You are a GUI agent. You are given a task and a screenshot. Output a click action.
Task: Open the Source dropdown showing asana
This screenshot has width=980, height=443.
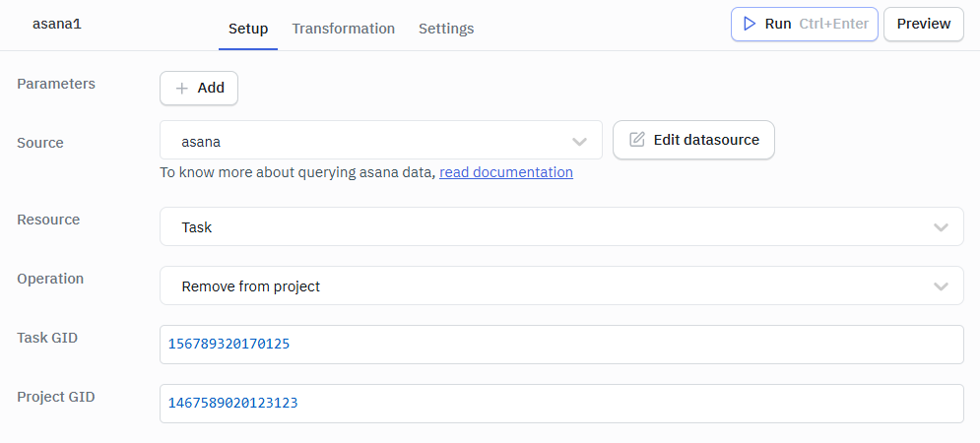coord(381,141)
